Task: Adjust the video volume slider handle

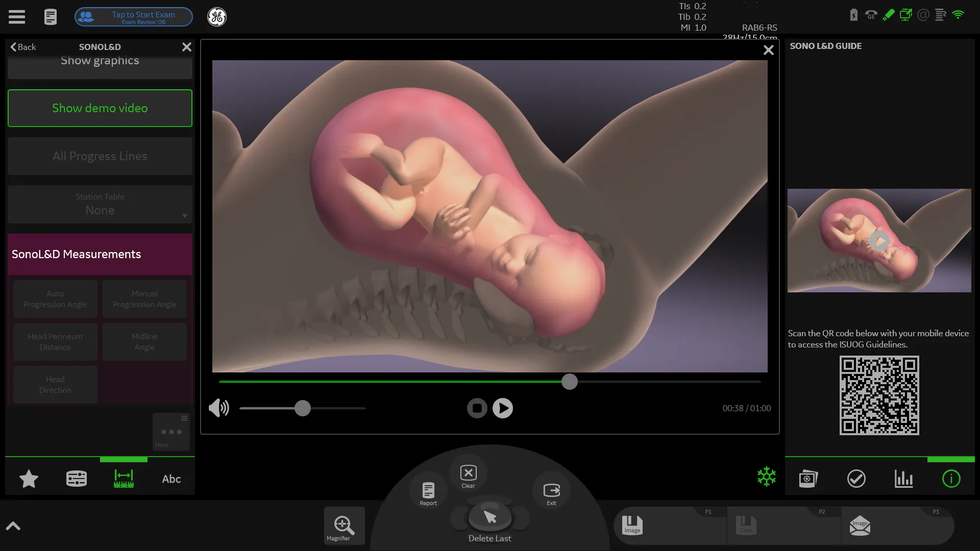Action: [303, 408]
